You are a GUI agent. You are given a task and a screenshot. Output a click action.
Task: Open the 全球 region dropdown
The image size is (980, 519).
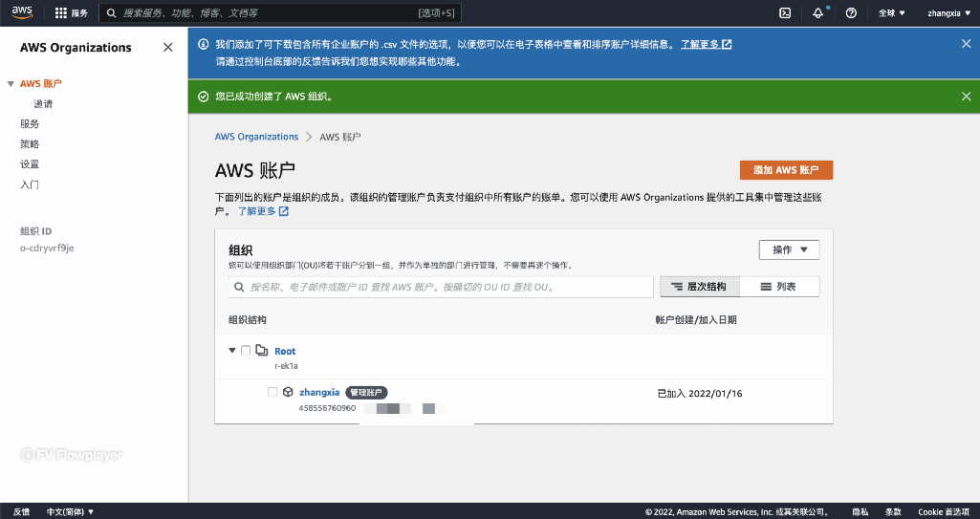[891, 13]
